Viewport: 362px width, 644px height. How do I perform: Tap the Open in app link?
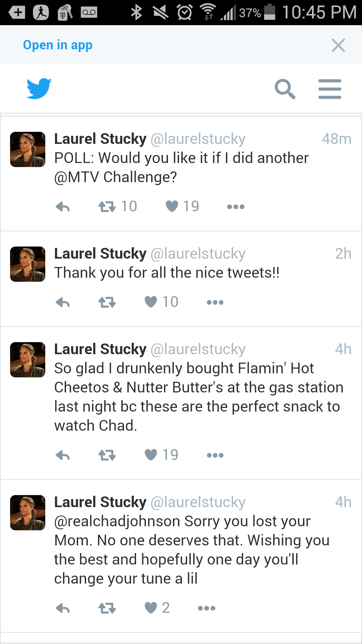click(x=58, y=45)
